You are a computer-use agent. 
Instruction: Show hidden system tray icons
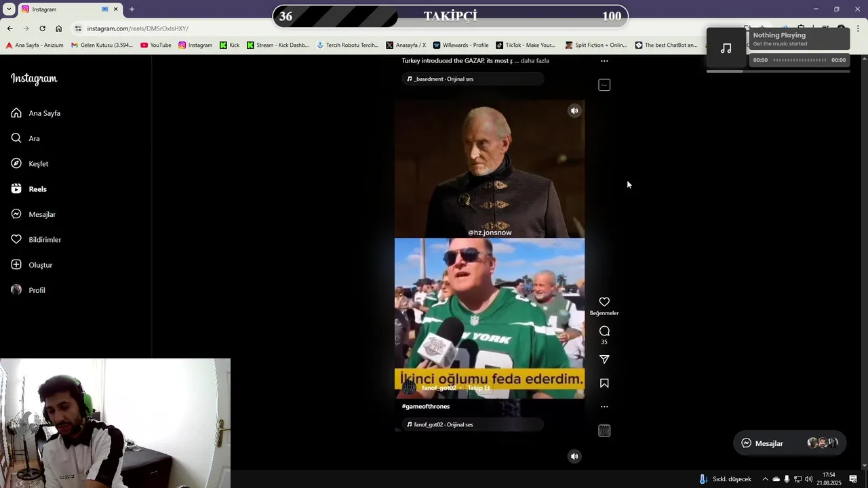point(765,479)
